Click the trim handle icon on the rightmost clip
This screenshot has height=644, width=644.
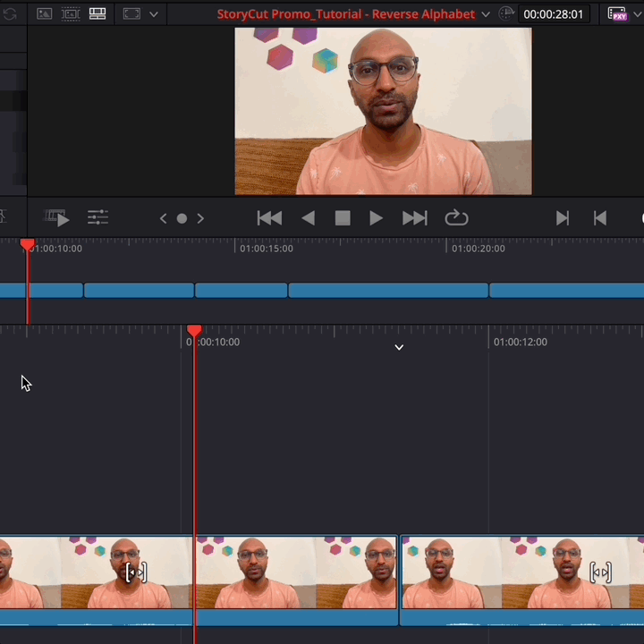point(600,572)
